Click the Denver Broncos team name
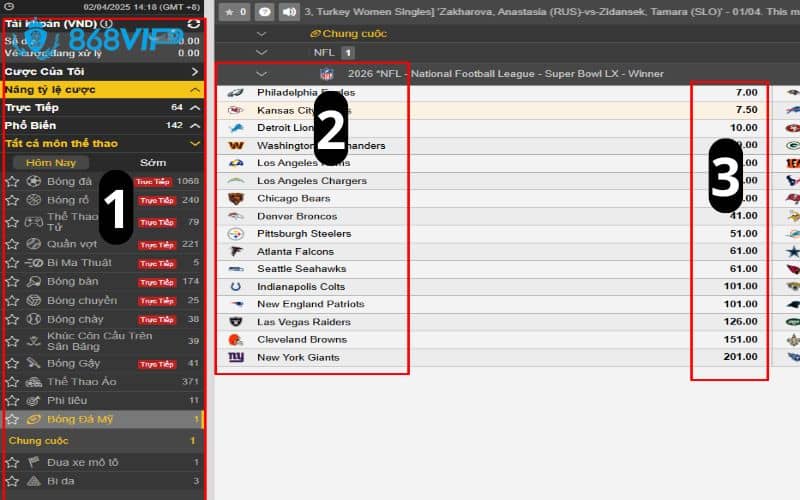The width and height of the screenshot is (800, 500). pyautogui.click(x=297, y=216)
